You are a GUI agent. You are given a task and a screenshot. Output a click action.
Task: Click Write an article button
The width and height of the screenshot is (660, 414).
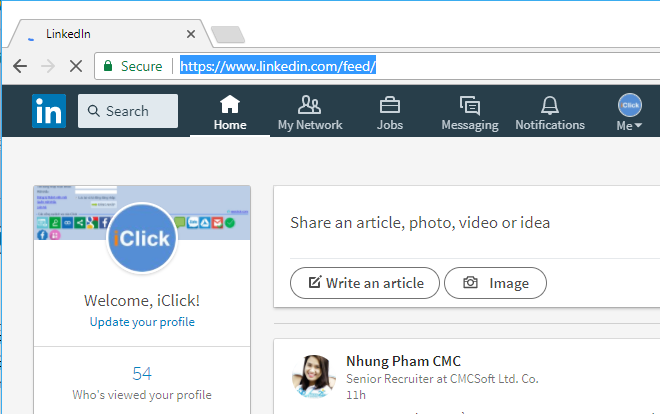coord(365,283)
